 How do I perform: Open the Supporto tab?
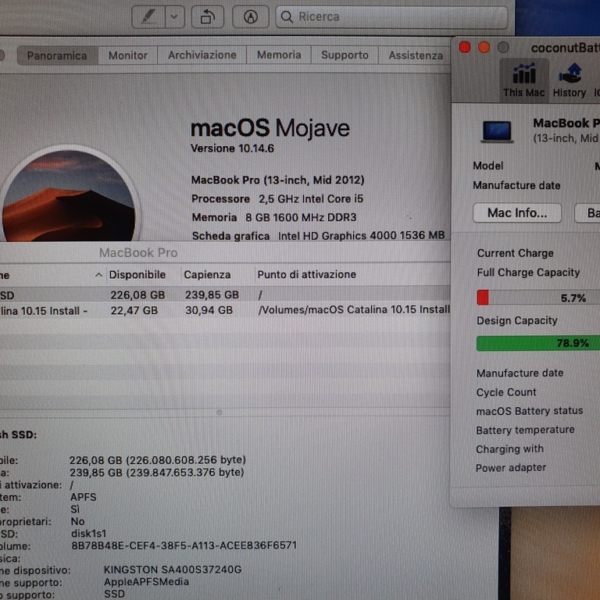pyautogui.click(x=344, y=56)
